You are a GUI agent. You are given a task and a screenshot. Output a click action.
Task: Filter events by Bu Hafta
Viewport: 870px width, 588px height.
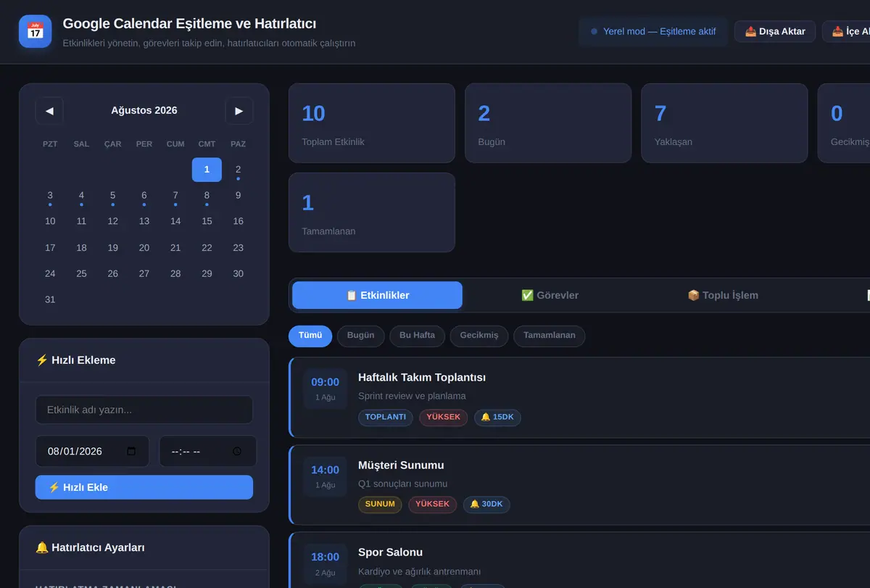click(x=418, y=336)
